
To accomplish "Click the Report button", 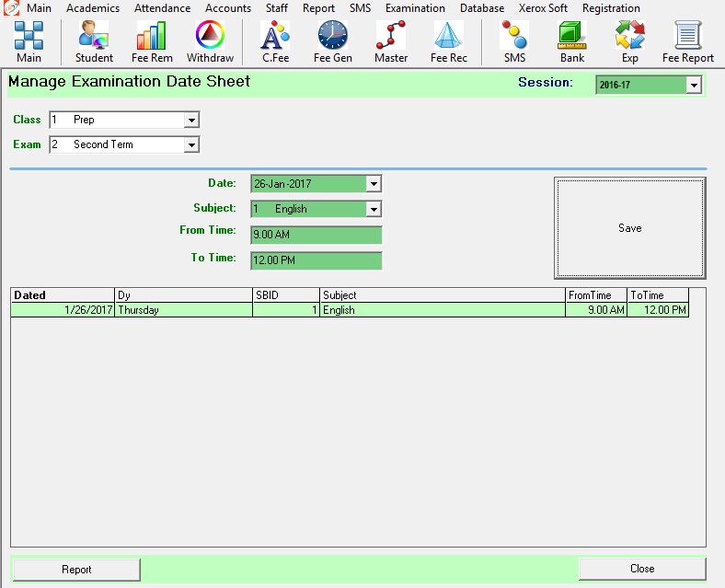I will (76, 570).
